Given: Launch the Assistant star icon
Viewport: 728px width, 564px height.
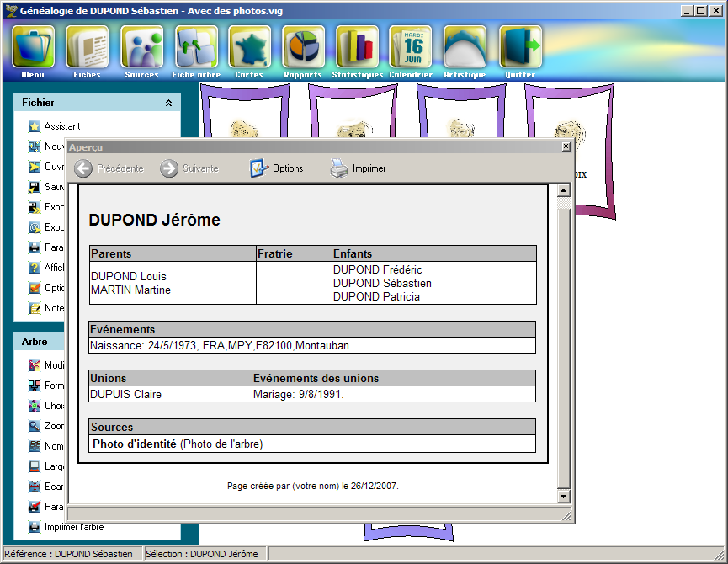Looking at the screenshot, I should click(x=34, y=126).
